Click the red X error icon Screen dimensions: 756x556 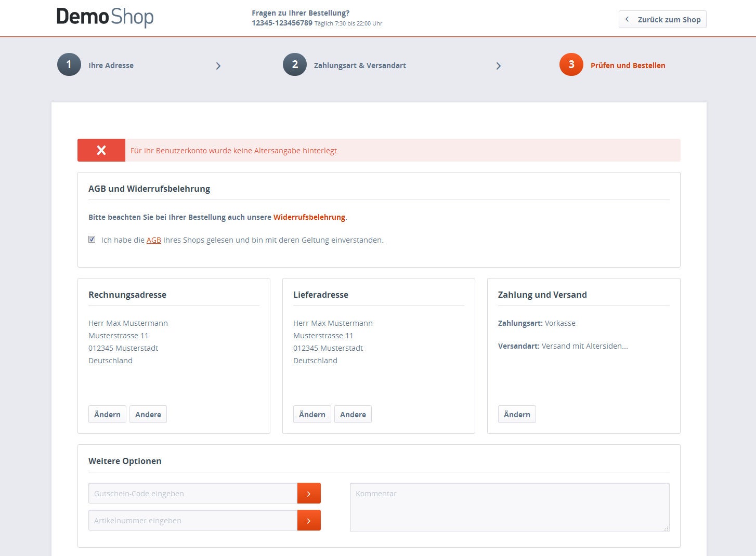101,150
